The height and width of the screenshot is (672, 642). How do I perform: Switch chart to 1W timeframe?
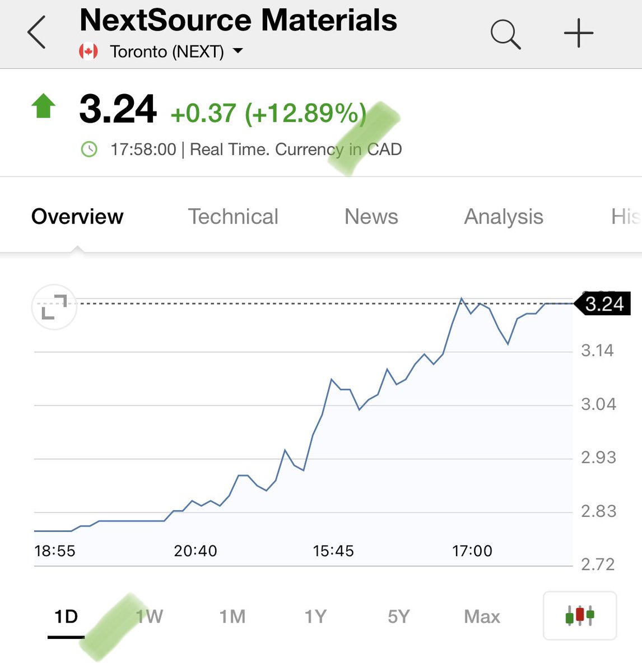[149, 617]
